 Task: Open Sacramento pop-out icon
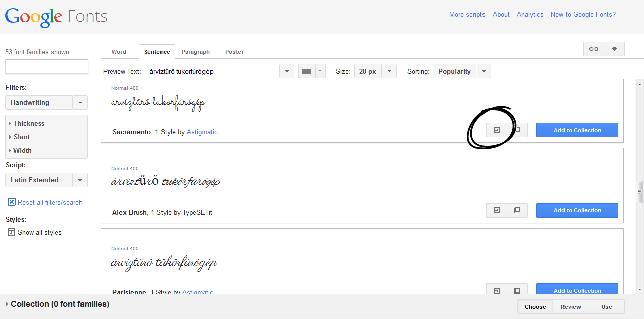(x=517, y=130)
